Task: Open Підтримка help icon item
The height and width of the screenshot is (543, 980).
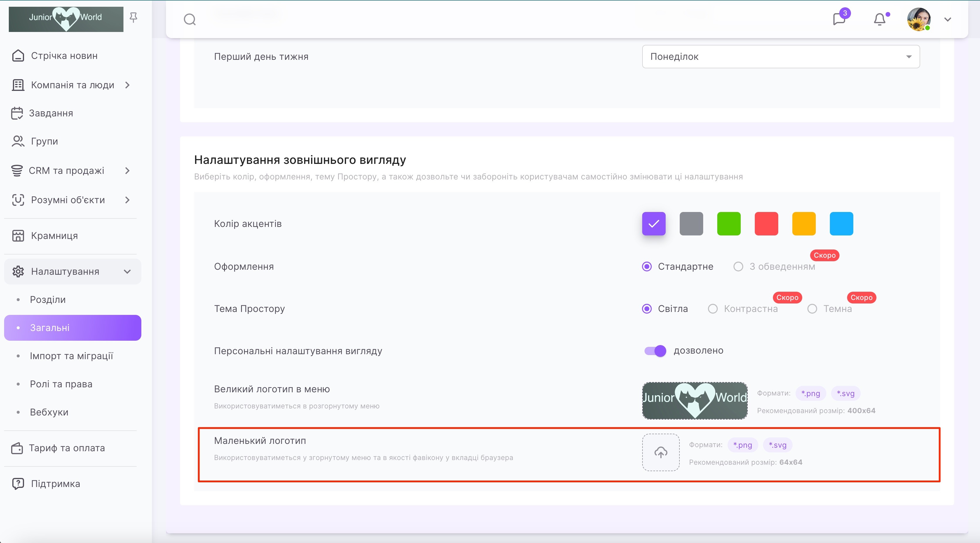Action: pyautogui.click(x=18, y=484)
